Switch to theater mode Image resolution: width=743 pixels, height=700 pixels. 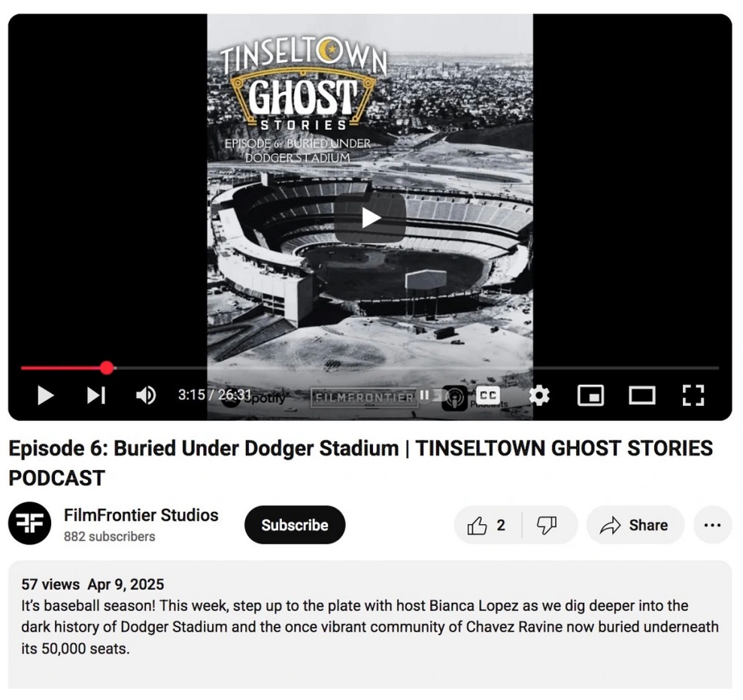point(642,395)
